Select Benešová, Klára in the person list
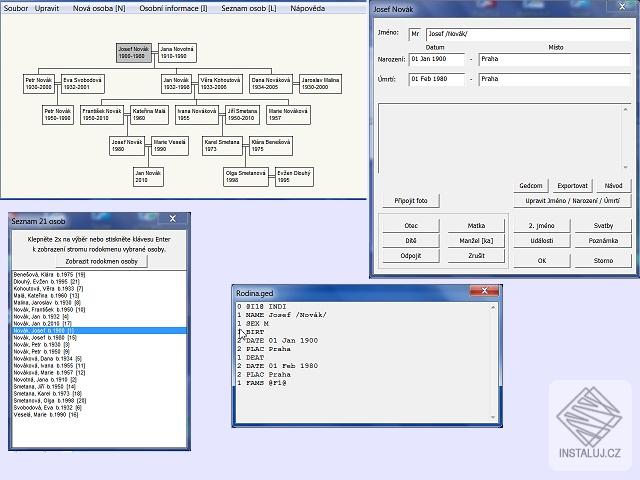The height and width of the screenshot is (480, 640). [48, 274]
